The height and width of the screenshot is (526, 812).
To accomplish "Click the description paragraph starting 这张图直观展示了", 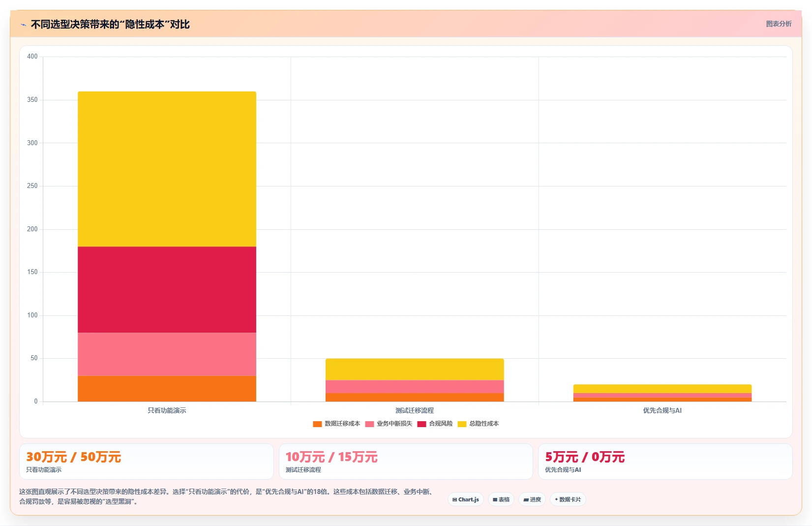I will pos(227,496).
